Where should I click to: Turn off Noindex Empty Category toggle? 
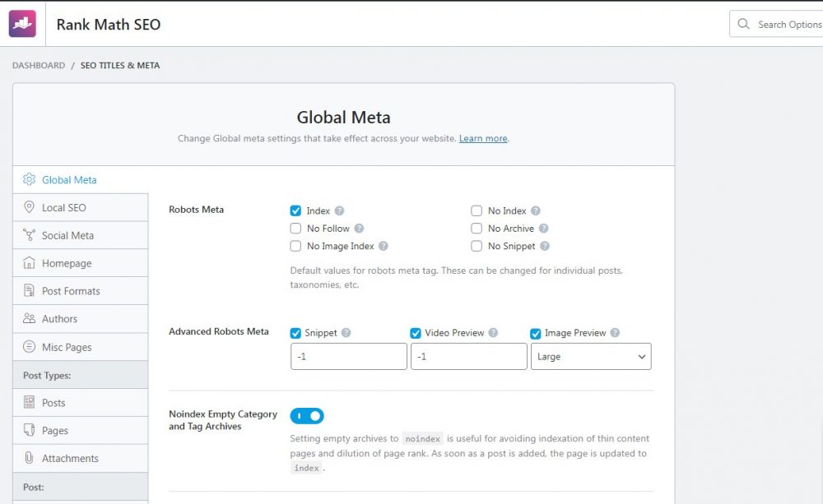pyautogui.click(x=307, y=416)
